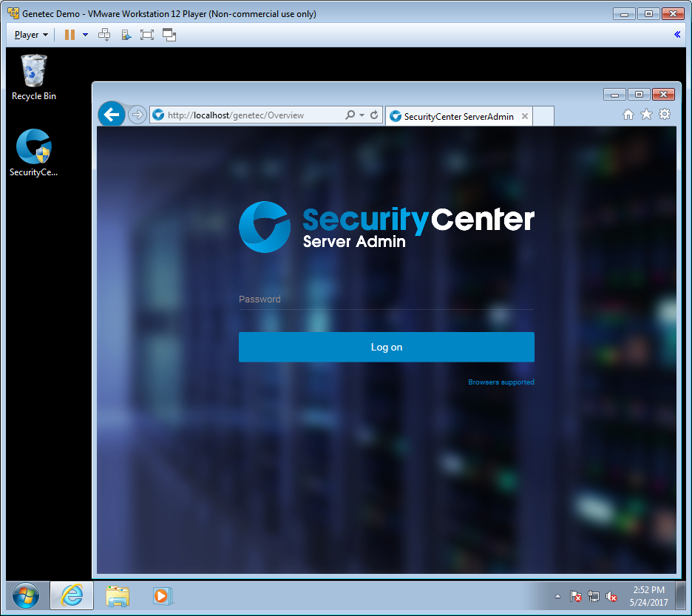Enter full screen mode via VMware toolbar icon
This screenshot has height=616, width=692.
pyautogui.click(x=147, y=35)
